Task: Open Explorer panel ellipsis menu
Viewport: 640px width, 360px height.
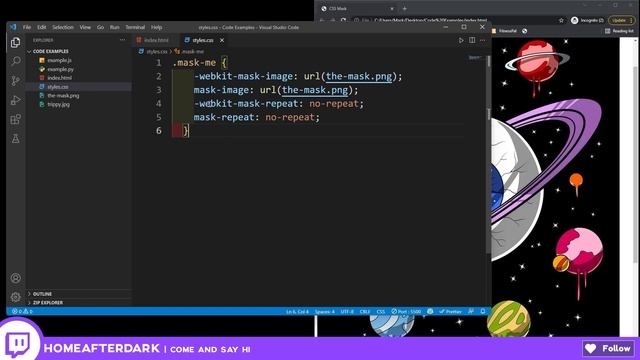Action: [122, 40]
